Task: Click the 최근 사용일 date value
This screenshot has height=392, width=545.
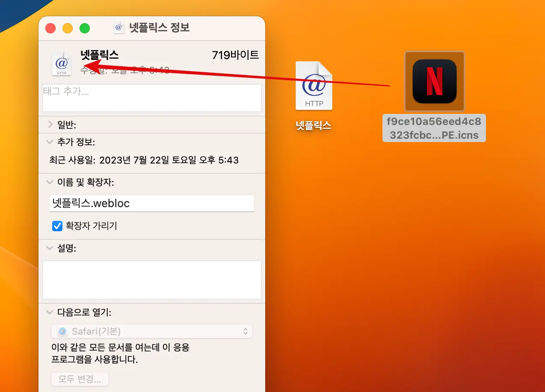Action: point(169,160)
